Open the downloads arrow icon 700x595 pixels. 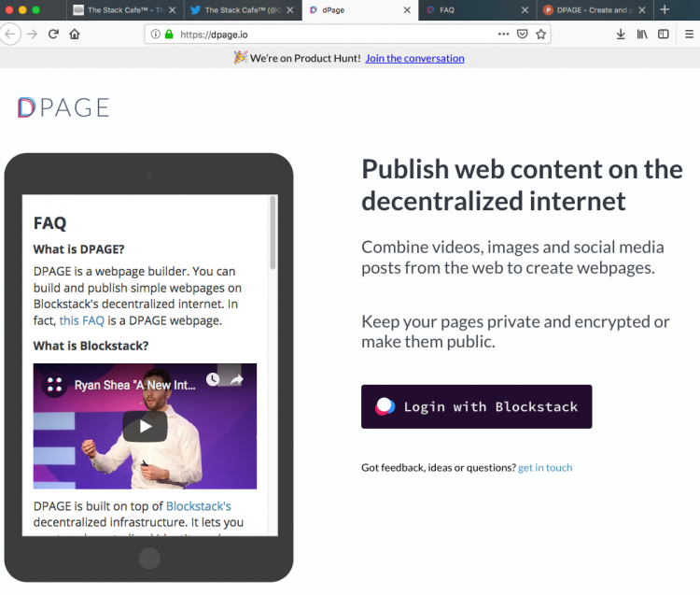tap(621, 34)
